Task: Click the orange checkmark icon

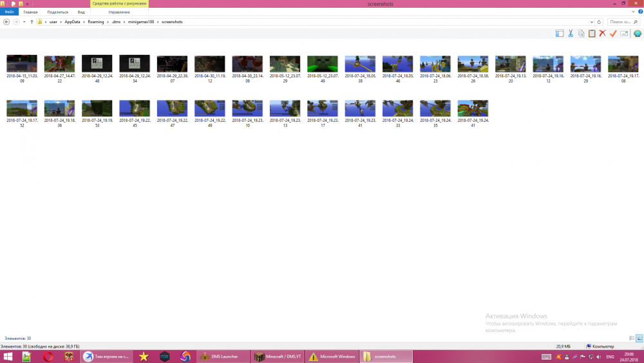Action: [x=613, y=34]
